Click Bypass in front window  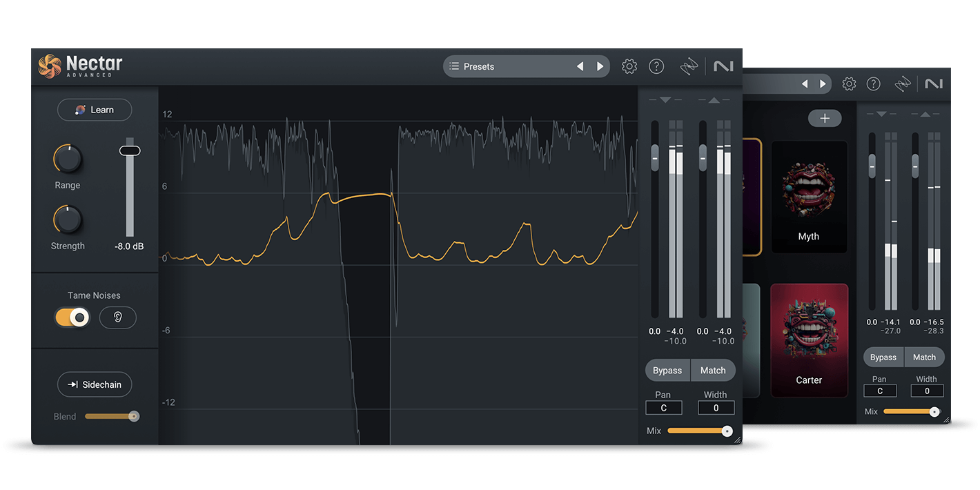click(x=667, y=371)
